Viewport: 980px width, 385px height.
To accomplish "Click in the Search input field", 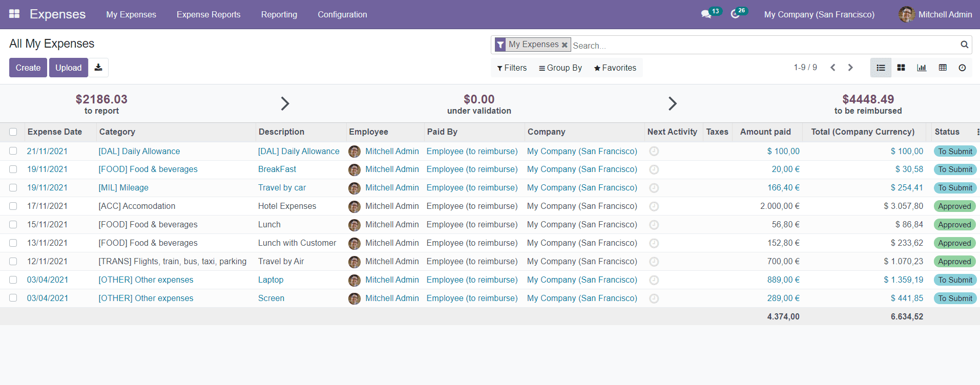I will (763, 45).
